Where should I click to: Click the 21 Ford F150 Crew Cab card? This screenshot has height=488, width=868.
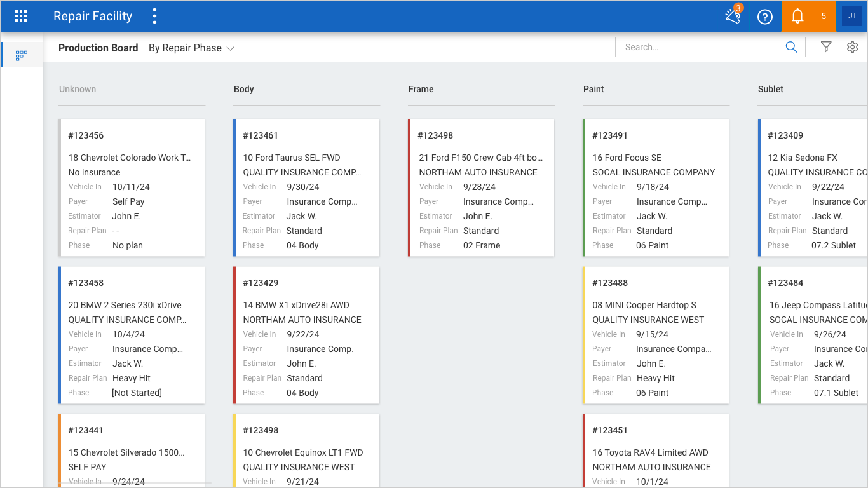[482, 188]
